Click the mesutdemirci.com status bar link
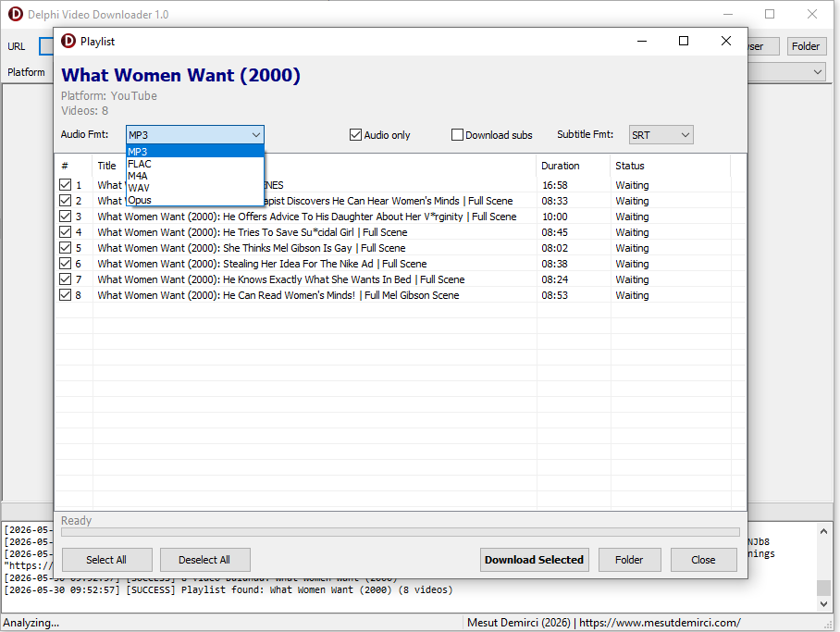 pos(660,623)
